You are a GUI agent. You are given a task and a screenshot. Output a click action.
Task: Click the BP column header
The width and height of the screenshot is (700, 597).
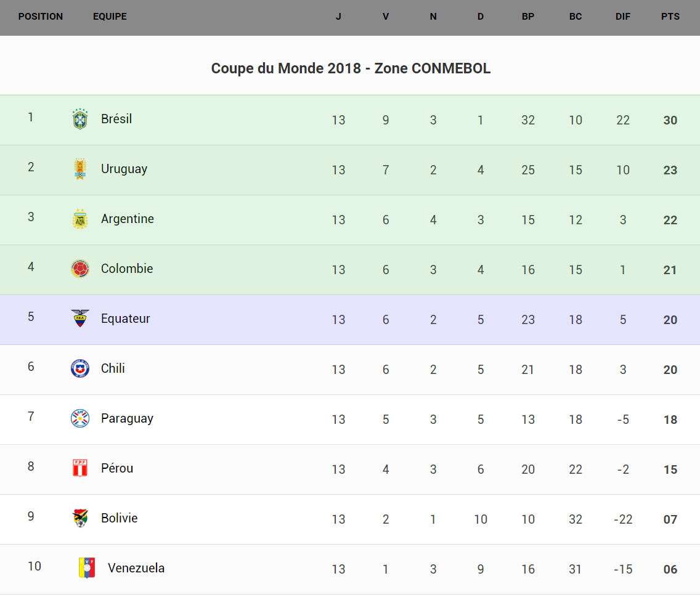pyautogui.click(x=528, y=17)
